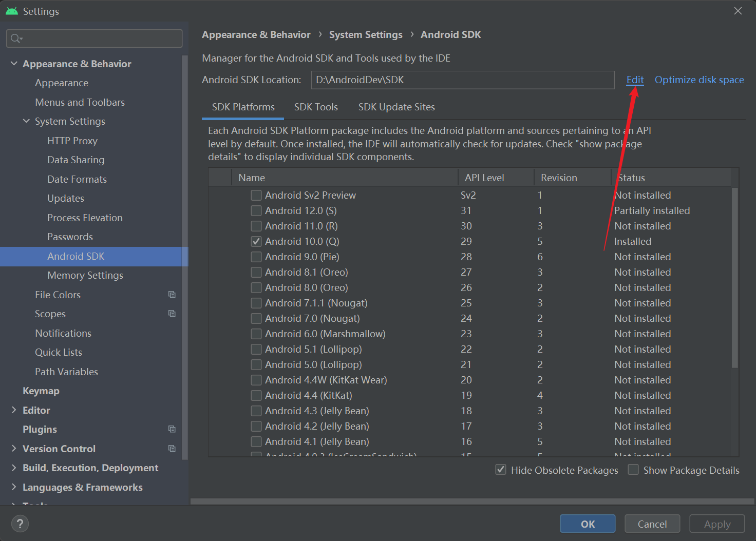Sort table by the Status column header
This screenshot has width=756, height=541.
tap(671, 178)
